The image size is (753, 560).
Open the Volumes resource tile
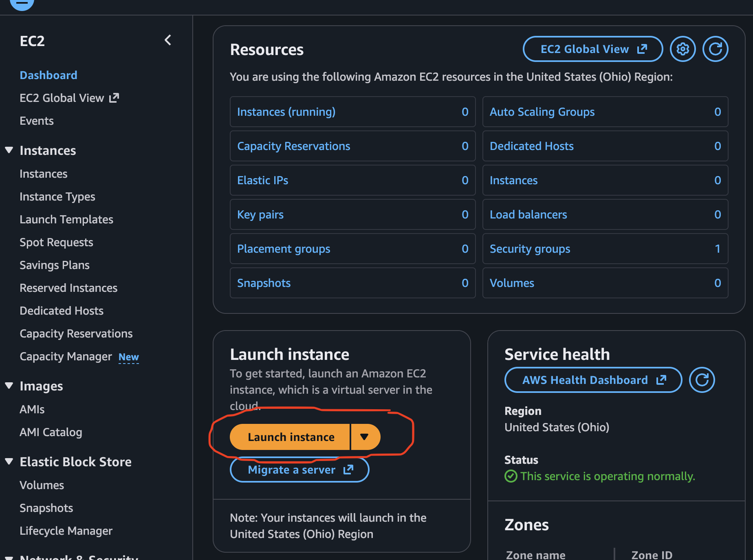click(605, 283)
